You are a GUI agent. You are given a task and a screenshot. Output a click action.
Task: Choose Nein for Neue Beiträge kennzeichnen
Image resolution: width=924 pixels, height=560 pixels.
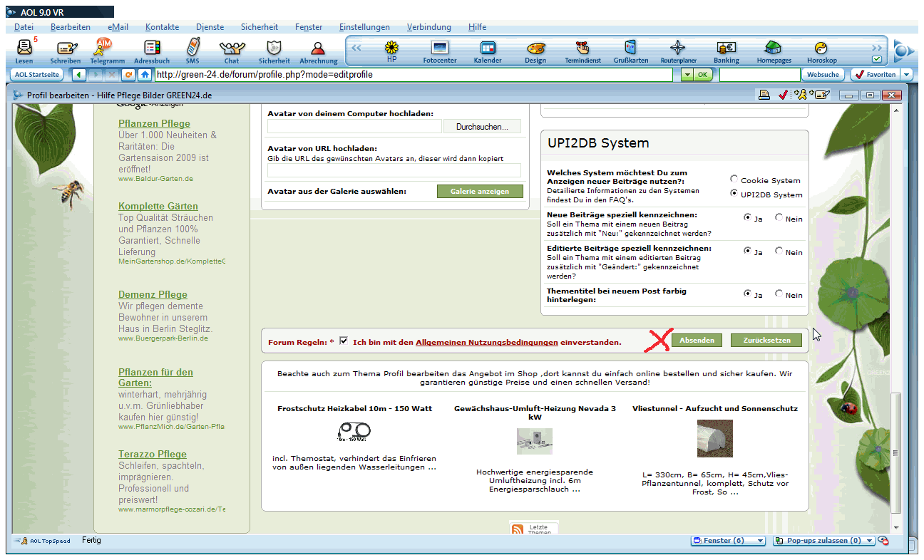779,218
